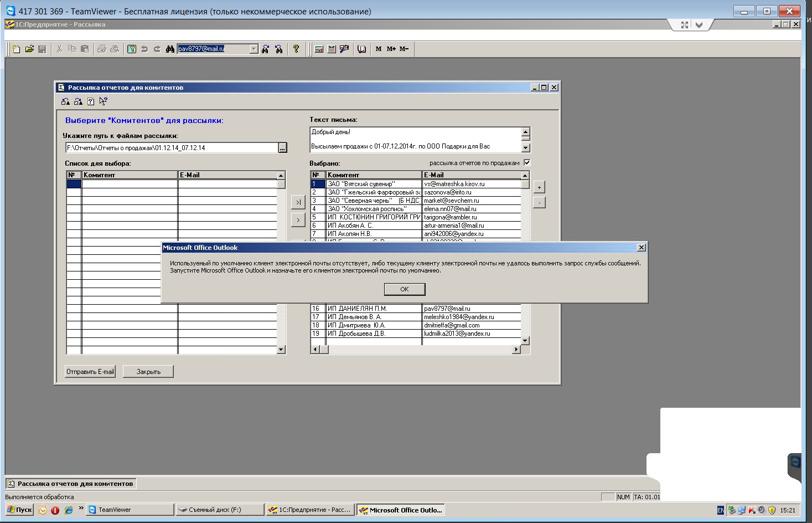Expand the search field dropdown arrow
Viewport: 812px width, 523px height.
pyautogui.click(x=254, y=49)
